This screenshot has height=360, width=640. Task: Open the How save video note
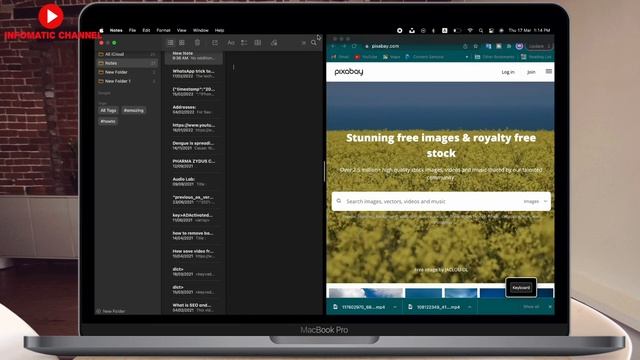pos(193,253)
